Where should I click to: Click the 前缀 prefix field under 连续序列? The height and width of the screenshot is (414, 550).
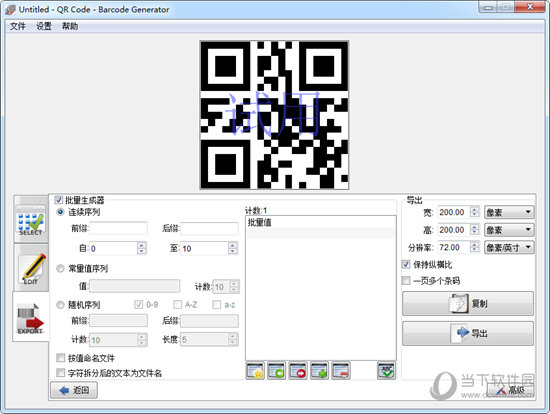119,228
